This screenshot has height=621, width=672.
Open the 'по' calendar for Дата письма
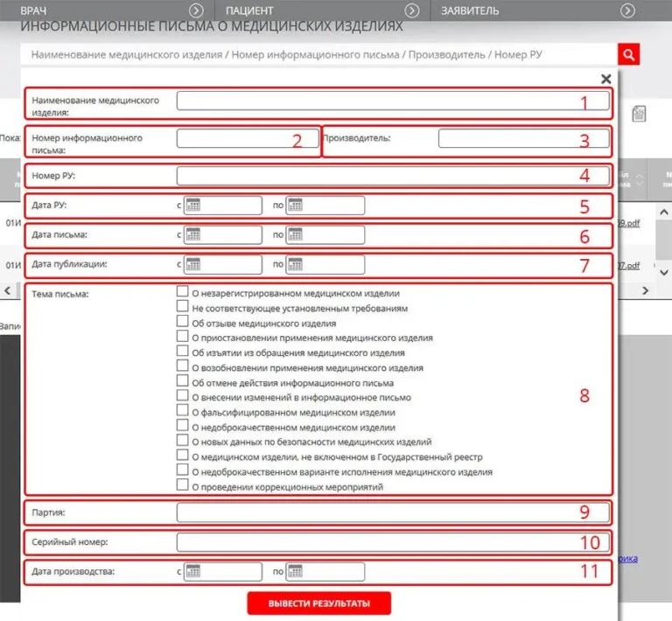[x=295, y=234]
